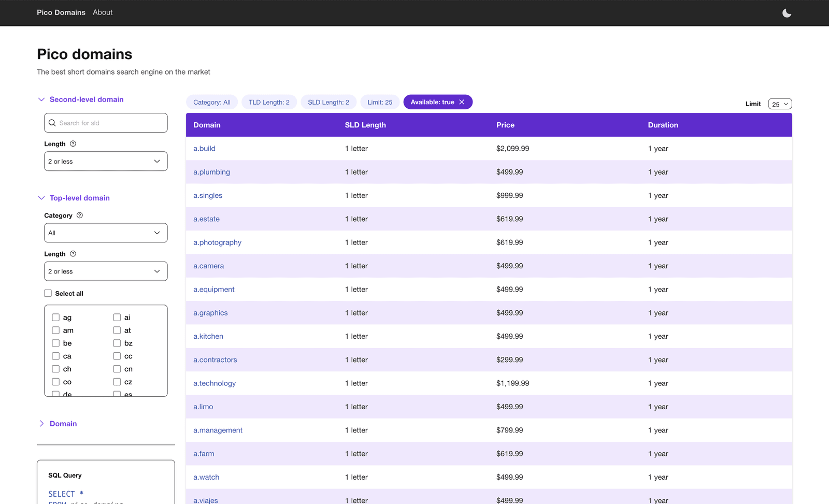Expand the Domain section

(58, 424)
